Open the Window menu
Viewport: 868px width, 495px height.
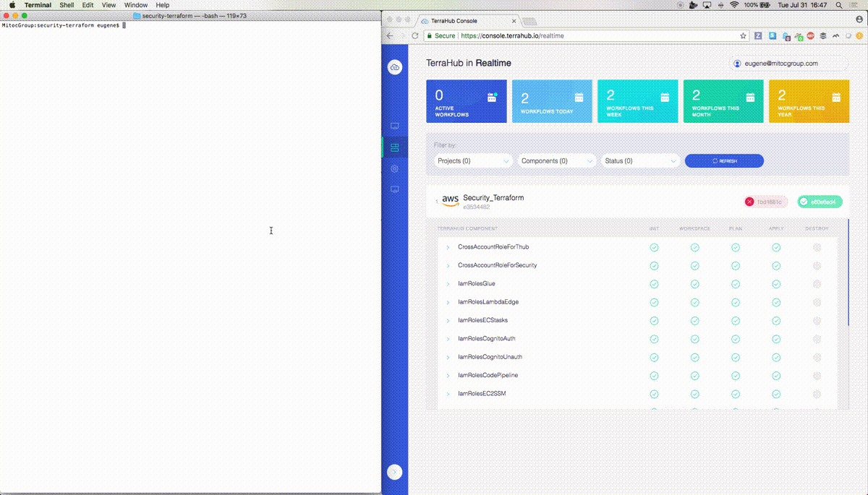135,5
